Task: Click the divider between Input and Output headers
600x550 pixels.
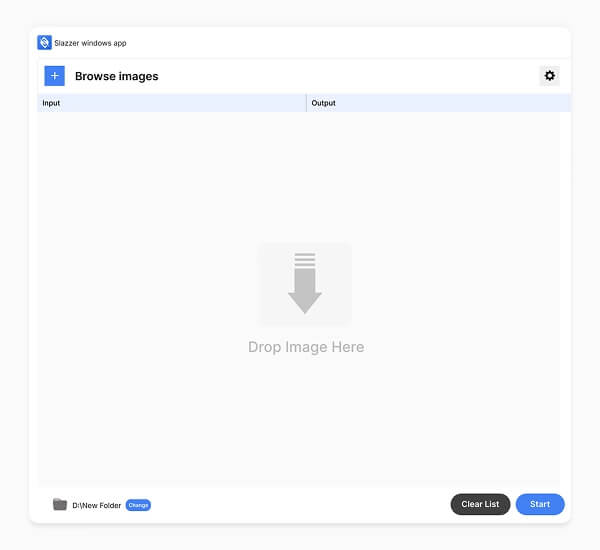Action: tap(307, 103)
